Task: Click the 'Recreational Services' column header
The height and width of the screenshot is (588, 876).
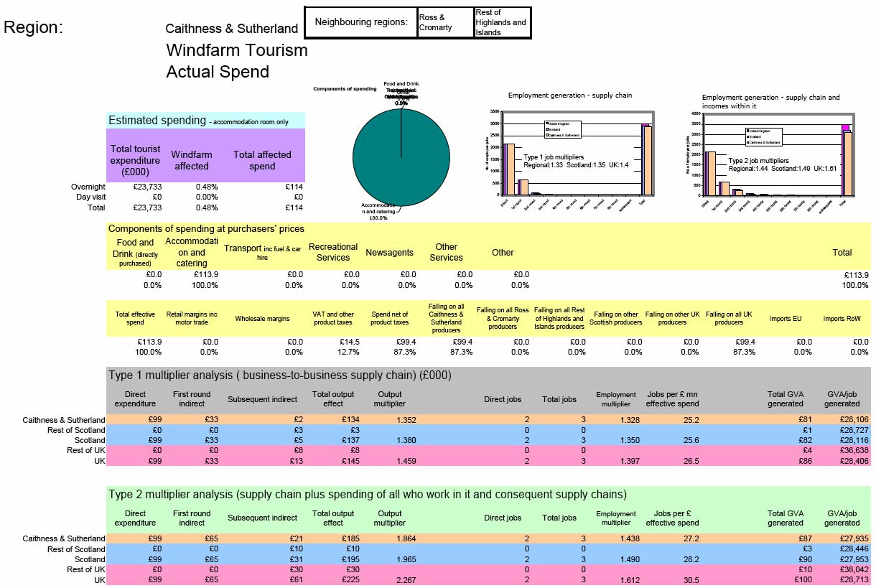Action: [333, 252]
